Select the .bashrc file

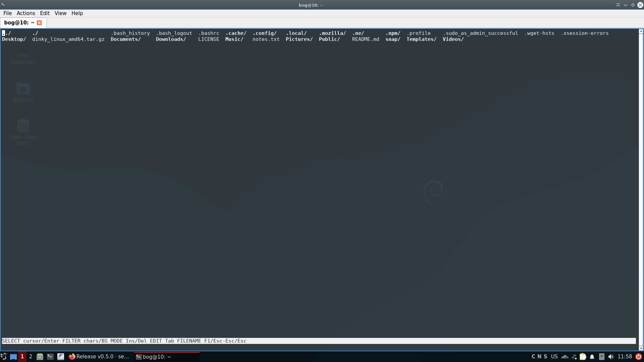[209, 33]
